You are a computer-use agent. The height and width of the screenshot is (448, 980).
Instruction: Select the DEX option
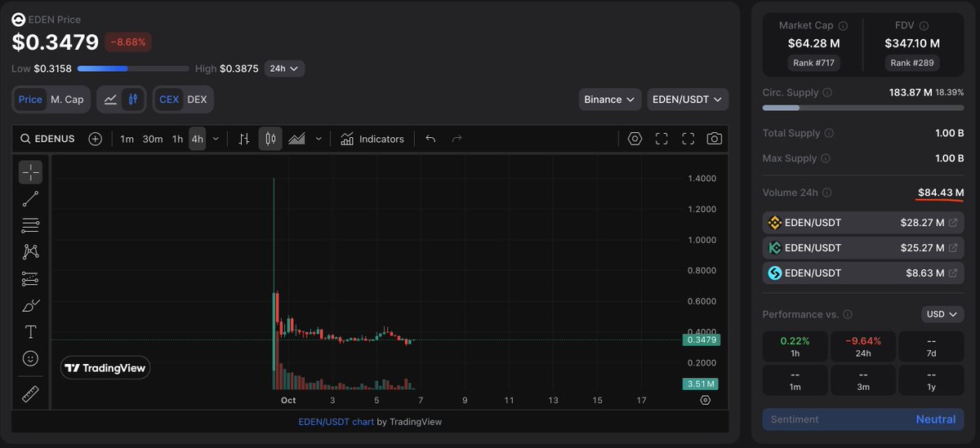tap(197, 100)
